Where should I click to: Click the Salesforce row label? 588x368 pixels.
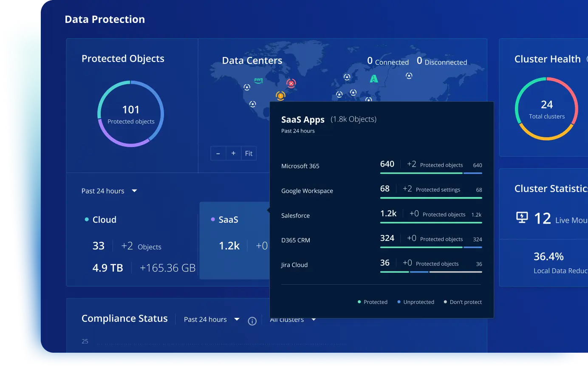[295, 215]
